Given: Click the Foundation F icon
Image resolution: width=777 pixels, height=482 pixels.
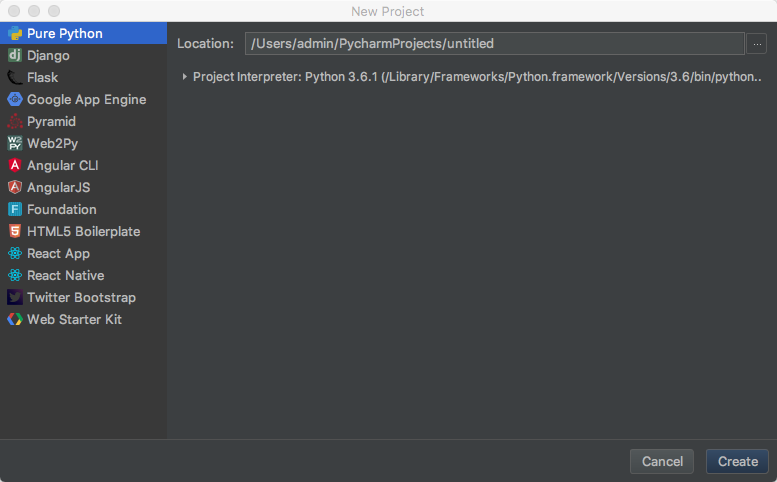Looking at the screenshot, I should [15, 209].
